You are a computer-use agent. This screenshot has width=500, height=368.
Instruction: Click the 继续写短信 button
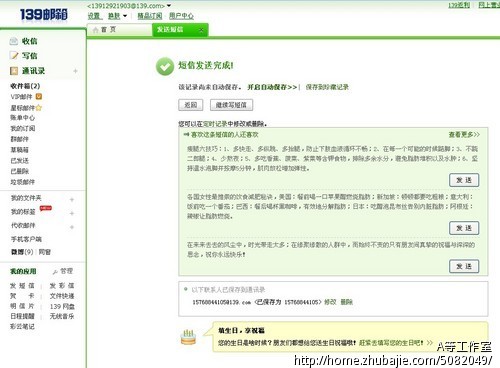[x=231, y=105]
